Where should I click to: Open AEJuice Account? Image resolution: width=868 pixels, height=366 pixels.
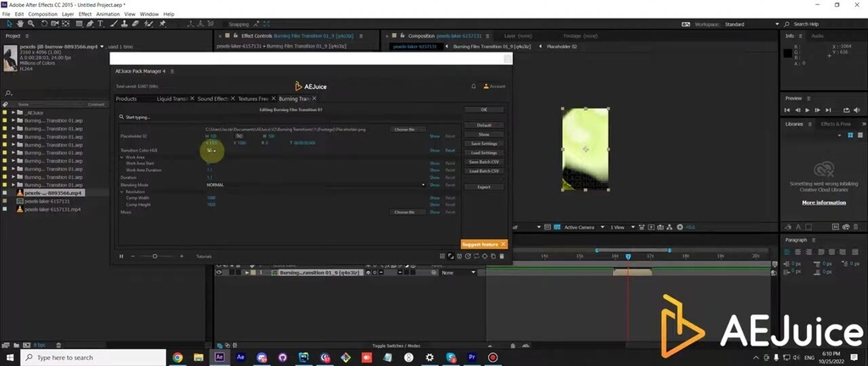(494, 86)
